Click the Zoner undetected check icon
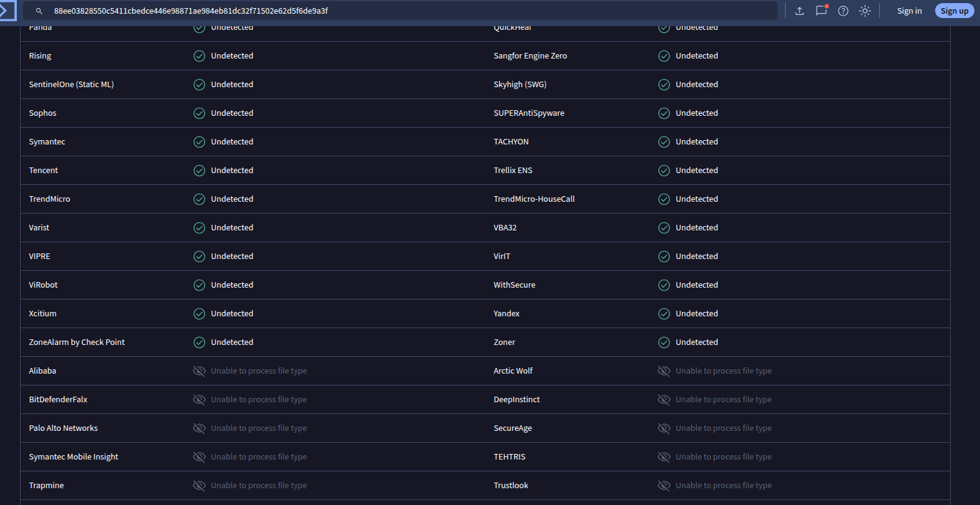This screenshot has height=505, width=980. coord(664,342)
